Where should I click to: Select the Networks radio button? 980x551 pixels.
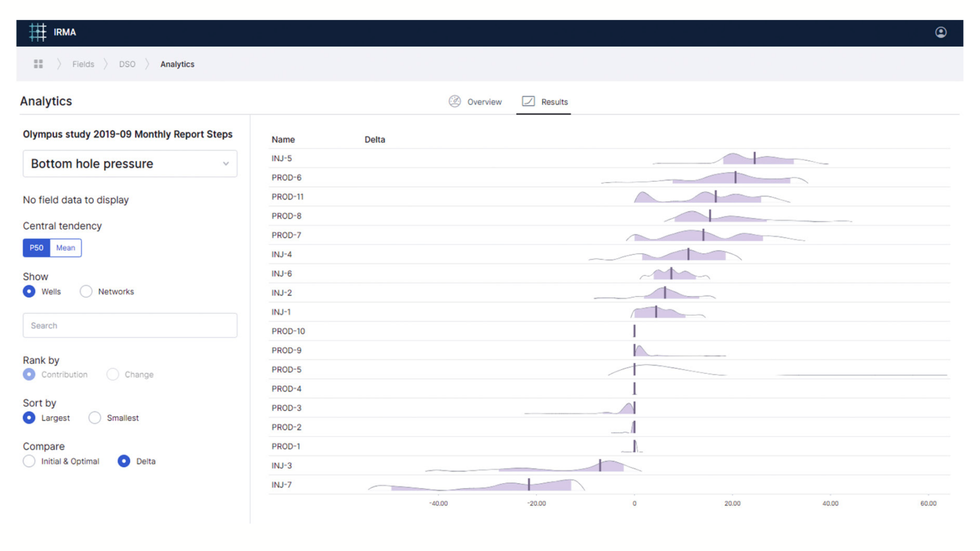point(86,291)
